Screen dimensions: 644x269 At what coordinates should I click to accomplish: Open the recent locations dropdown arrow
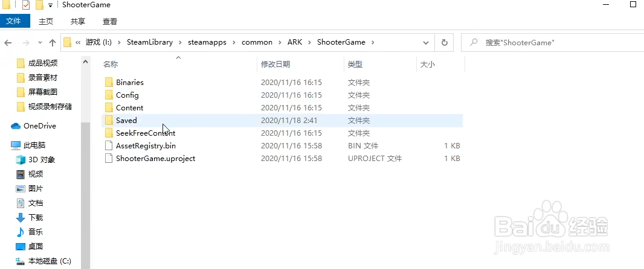point(40,43)
